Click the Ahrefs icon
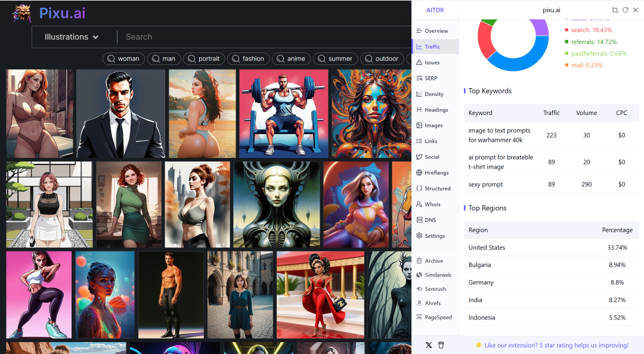The image size is (644, 354). point(419,303)
